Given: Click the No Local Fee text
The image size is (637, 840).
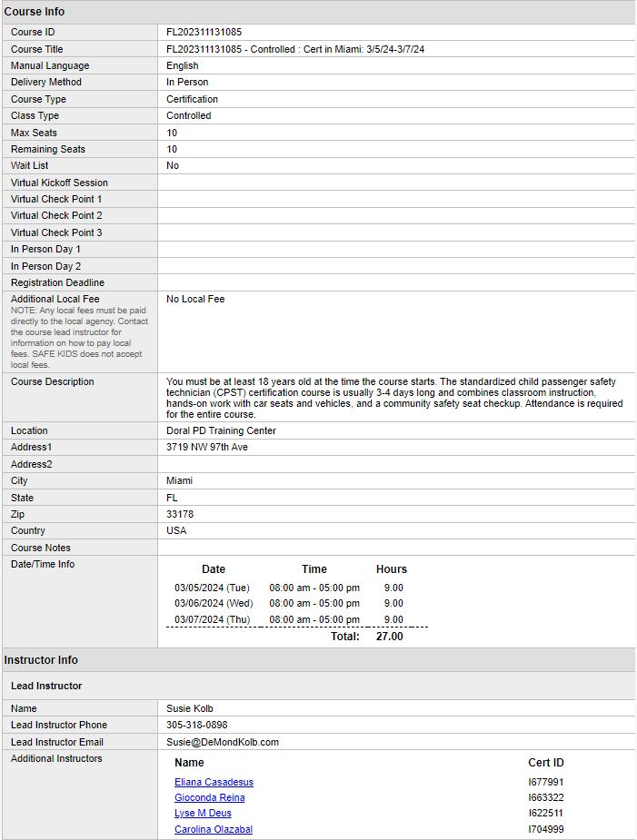Looking at the screenshot, I should pos(195,299).
